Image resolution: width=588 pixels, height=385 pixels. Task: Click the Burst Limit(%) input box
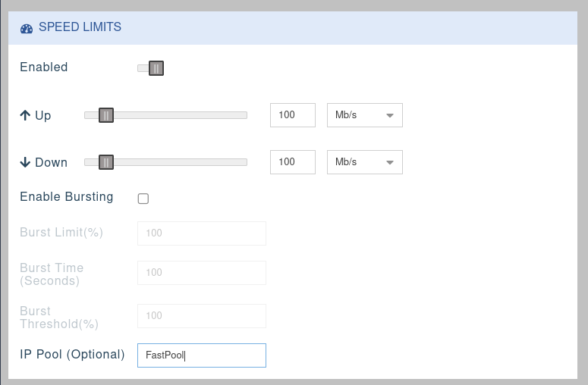point(201,233)
